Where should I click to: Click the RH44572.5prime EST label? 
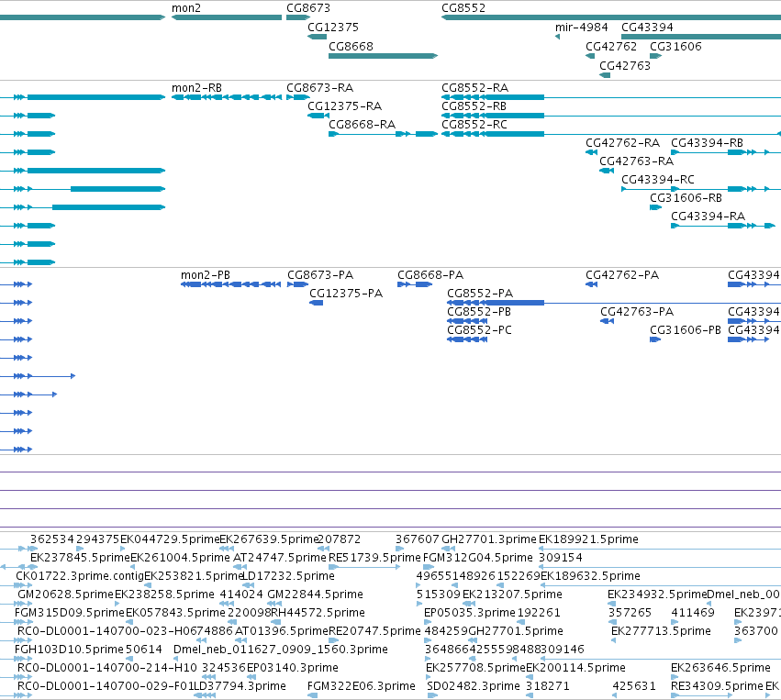(318, 613)
